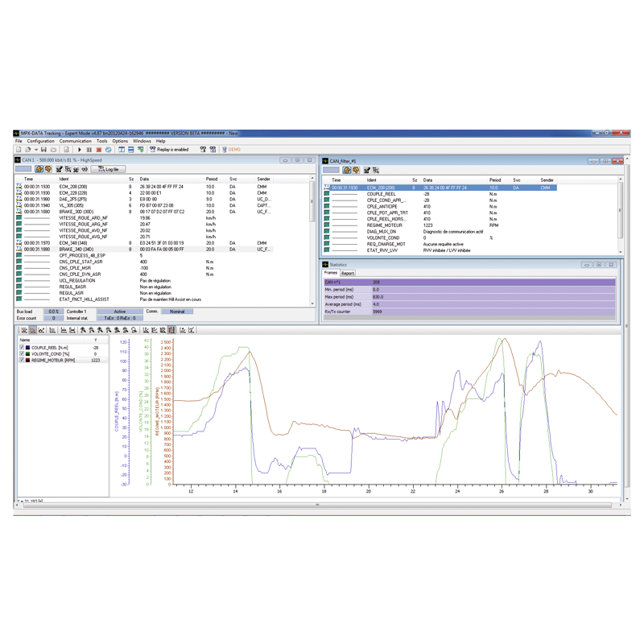Open the Windows menu
The width and height of the screenshot is (644, 644).
[142, 141]
